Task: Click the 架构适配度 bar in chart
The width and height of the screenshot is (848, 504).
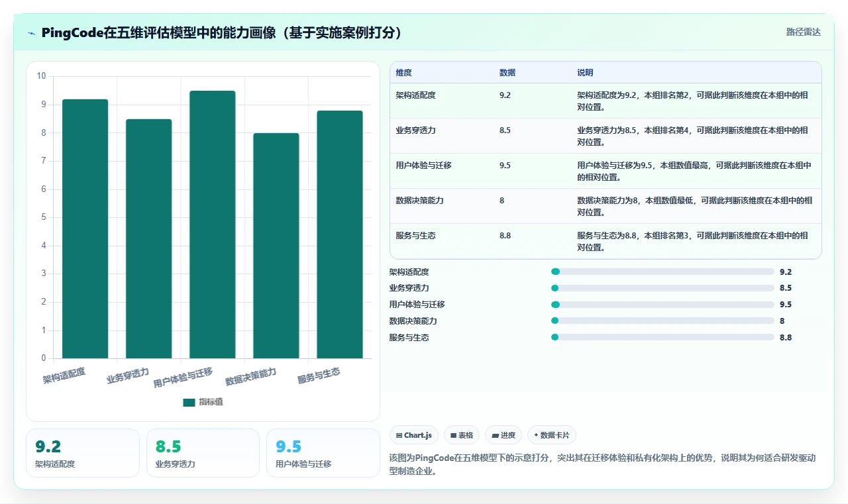Action: tap(85, 229)
